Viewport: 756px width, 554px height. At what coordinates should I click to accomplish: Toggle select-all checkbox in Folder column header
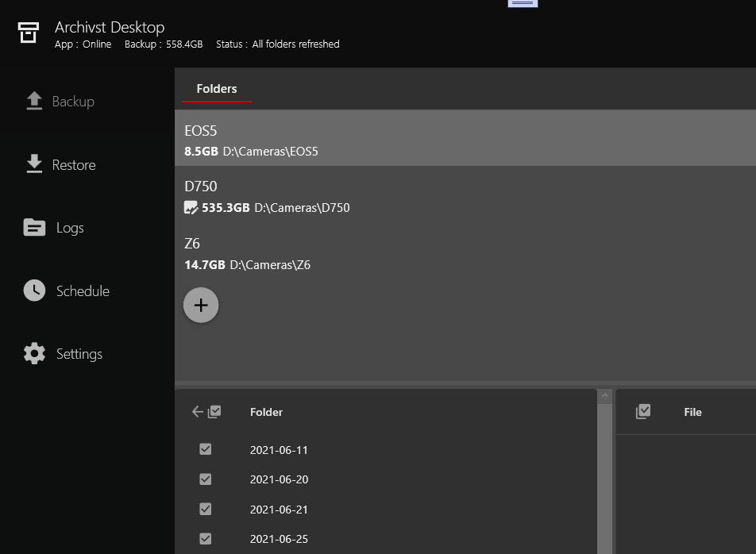point(214,412)
